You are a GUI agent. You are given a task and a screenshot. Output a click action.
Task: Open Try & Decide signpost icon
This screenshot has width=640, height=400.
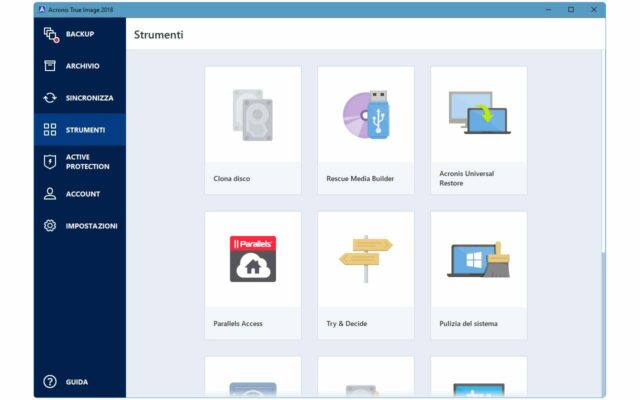point(366,258)
